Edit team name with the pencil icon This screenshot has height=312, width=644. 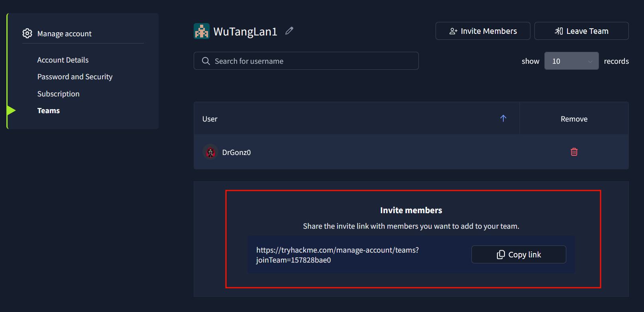pyautogui.click(x=289, y=31)
